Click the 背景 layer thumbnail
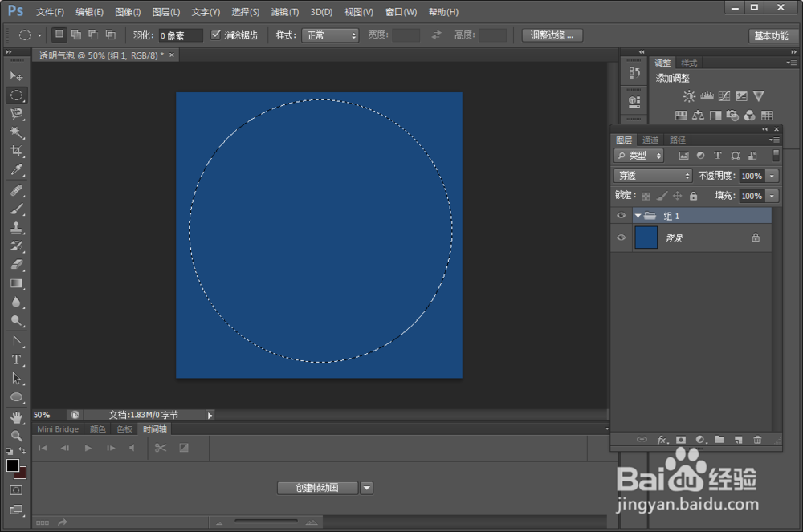The height and width of the screenshot is (532, 803). (646, 238)
